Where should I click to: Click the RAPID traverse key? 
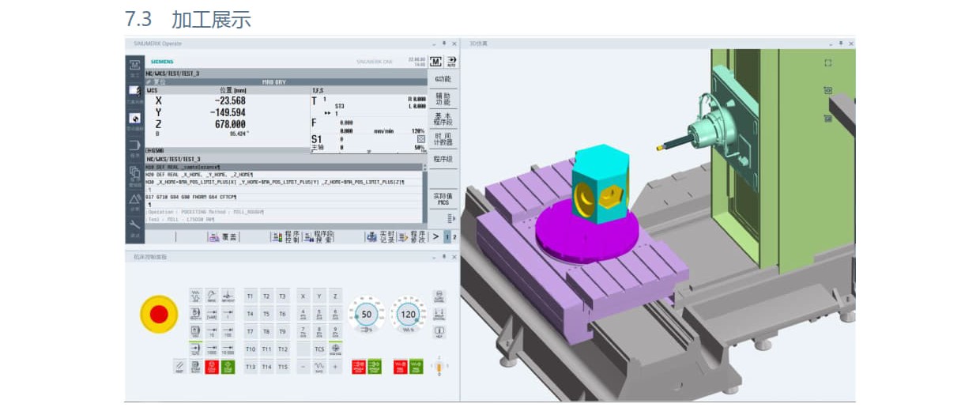pos(319,367)
